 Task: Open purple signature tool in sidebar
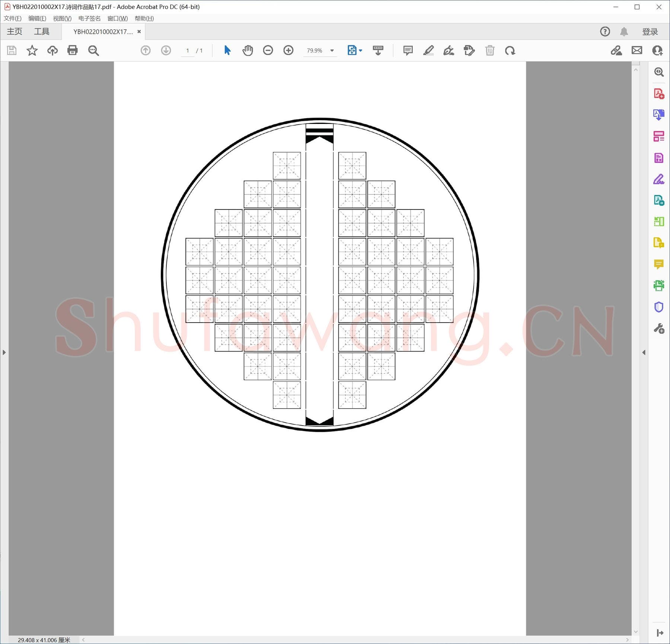[659, 179]
